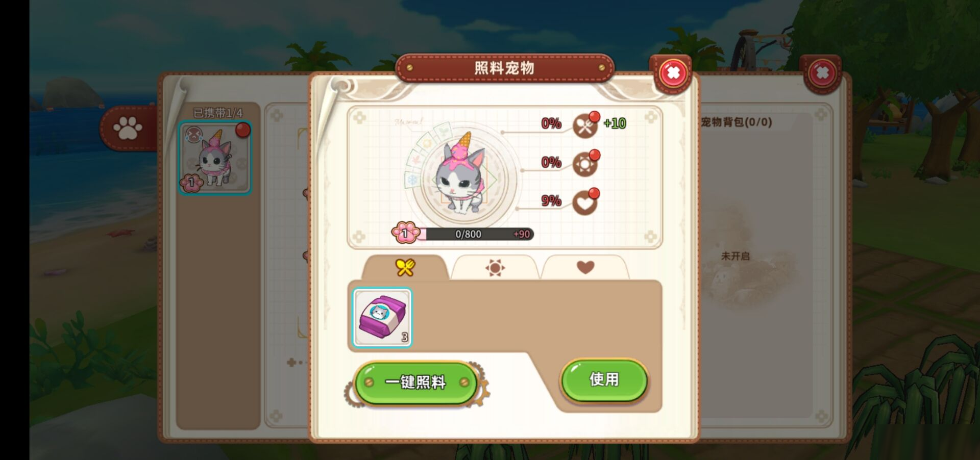Click the cleanliness status icon
980x460 pixels.
click(585, 164)
